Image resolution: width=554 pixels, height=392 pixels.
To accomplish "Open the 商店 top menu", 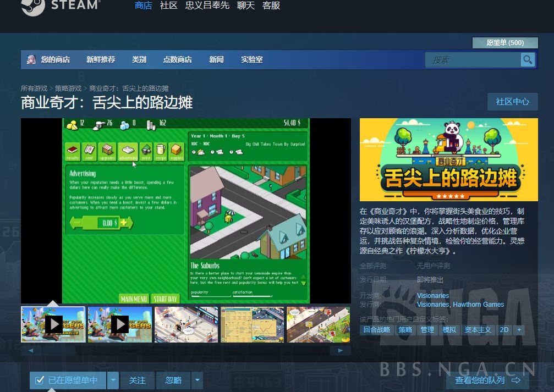I will [143, 5].
